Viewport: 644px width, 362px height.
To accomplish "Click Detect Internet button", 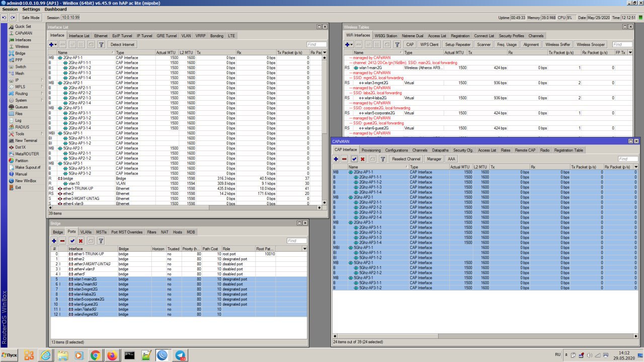I will [123, 44].
